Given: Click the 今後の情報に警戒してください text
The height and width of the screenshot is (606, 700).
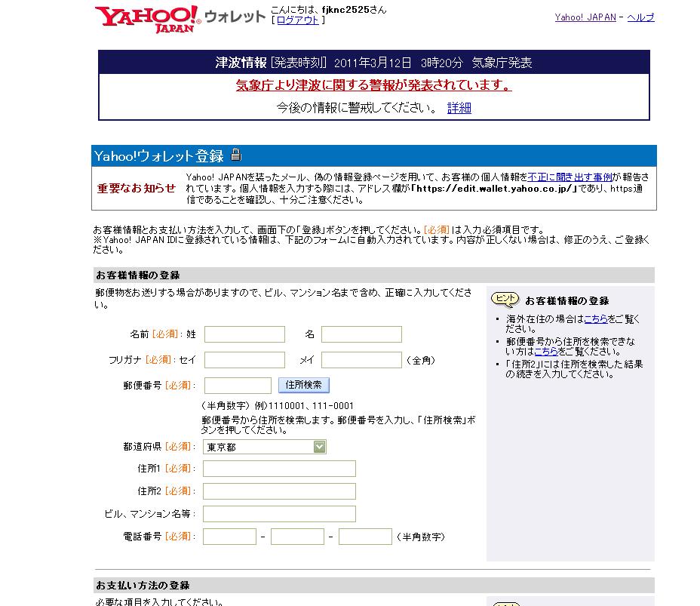Looking at the screenshot, I should [x=357, y=108].
